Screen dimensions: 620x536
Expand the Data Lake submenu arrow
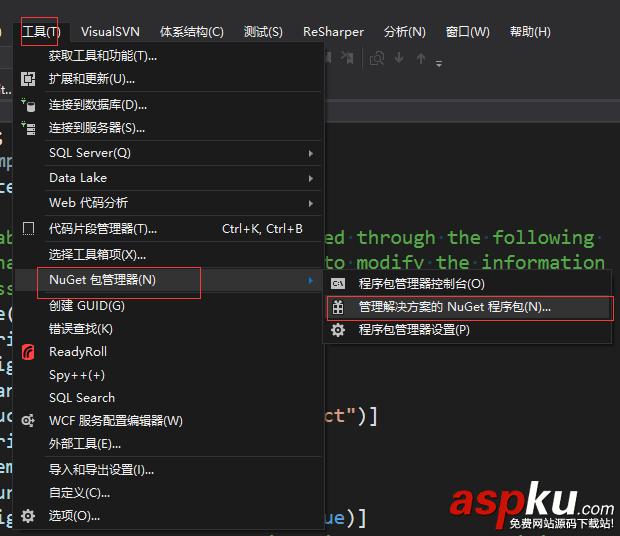point(311,179)
